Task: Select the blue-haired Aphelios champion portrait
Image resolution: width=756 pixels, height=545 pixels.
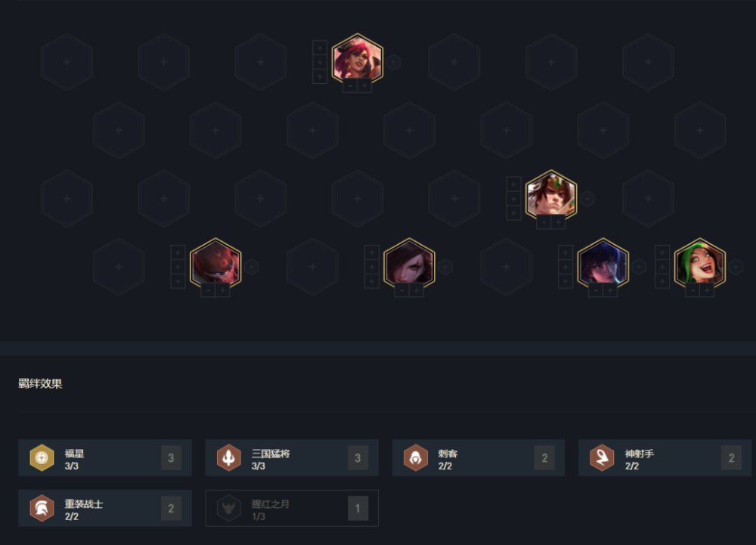Action: tap(603, 264)
